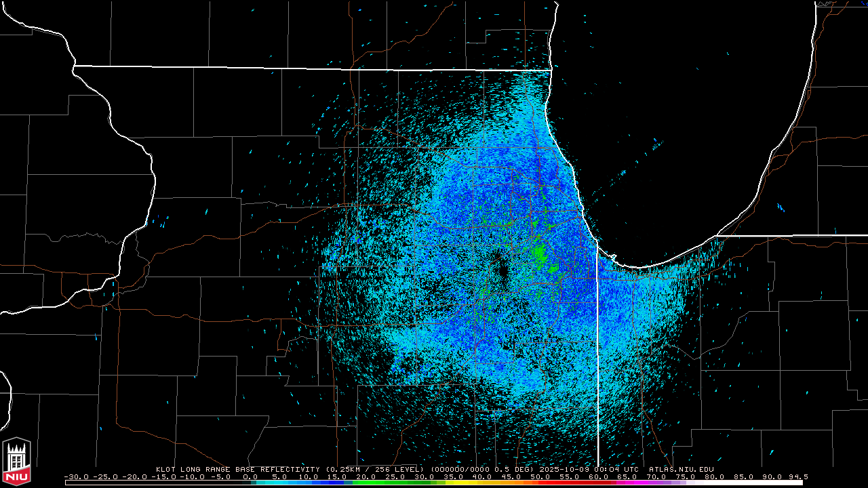Click the 94.5 label on reflectivity scale
This screenshot has height=488, width=868.
797,476
